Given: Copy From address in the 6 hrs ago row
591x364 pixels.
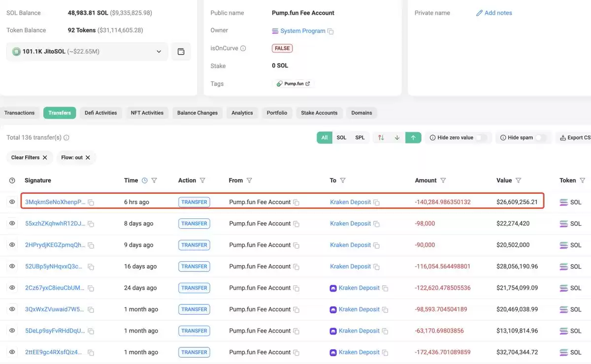Looking at the screenshot, I should 296,203.
